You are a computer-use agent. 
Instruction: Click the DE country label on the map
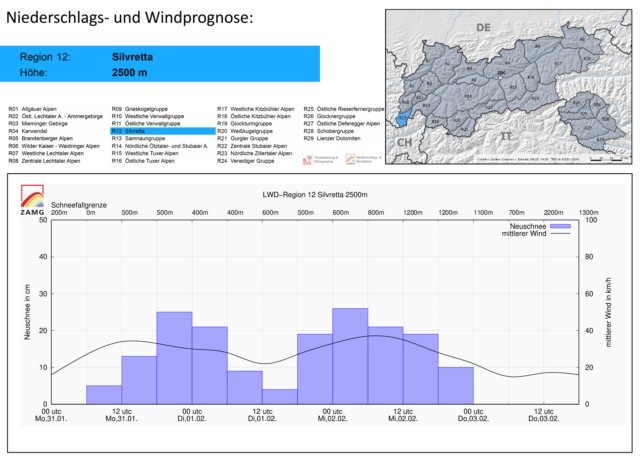click(x=483, y=28)
